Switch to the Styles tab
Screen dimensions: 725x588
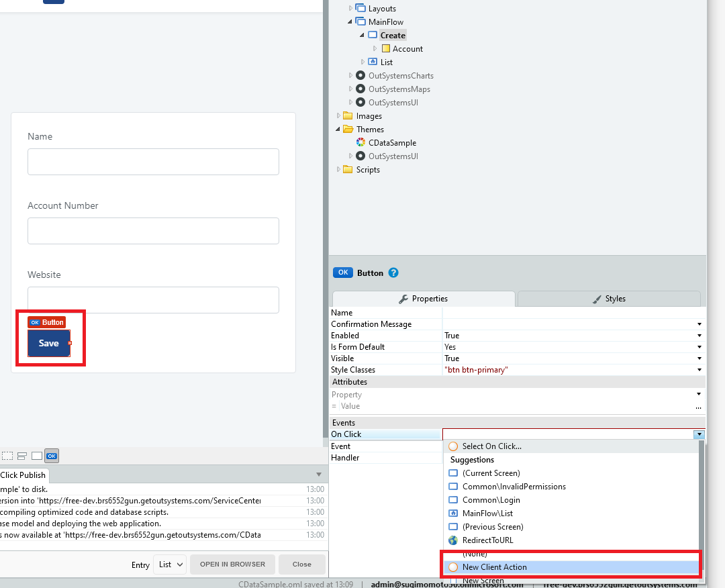point(609,299)
